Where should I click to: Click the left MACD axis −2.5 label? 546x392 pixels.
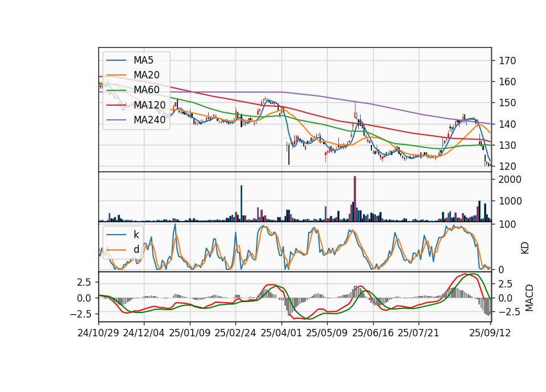coord(81,314)
